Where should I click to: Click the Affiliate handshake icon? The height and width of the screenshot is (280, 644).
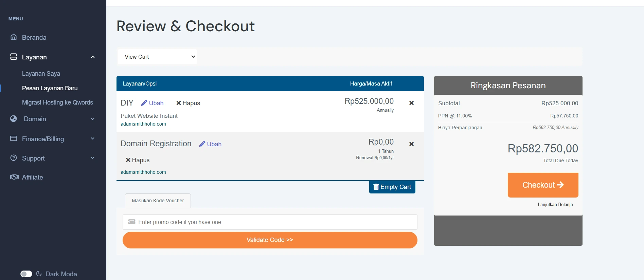[x=14, y=177]
